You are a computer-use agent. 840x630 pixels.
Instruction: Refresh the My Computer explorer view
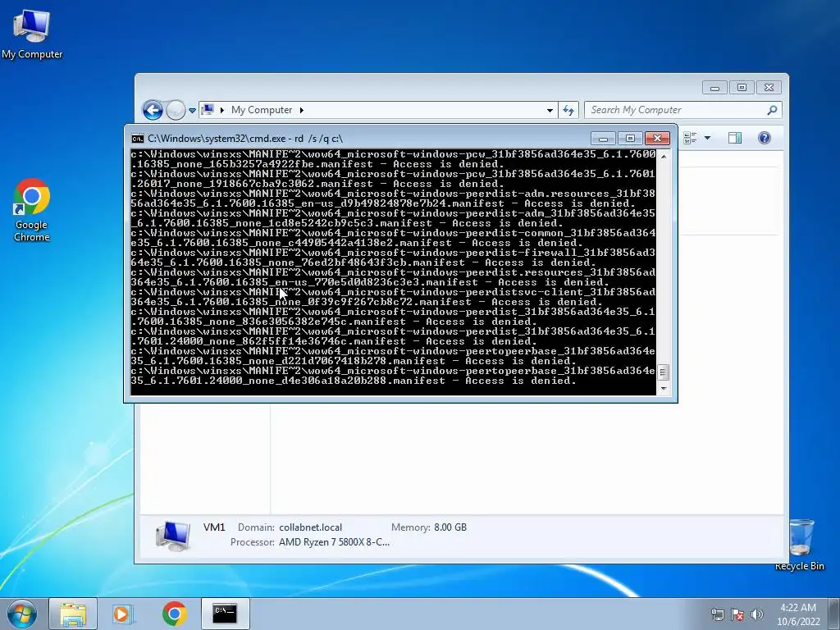point(568,111)
